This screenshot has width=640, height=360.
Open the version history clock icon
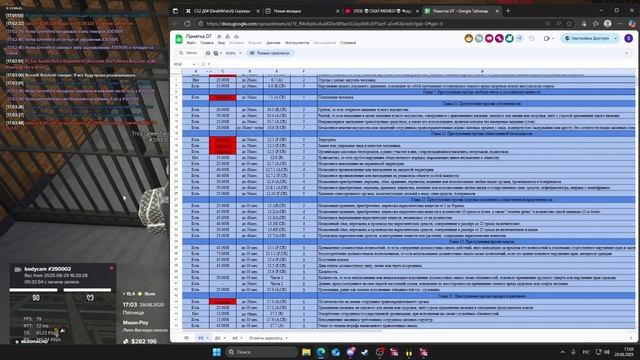tap(531, 38)
